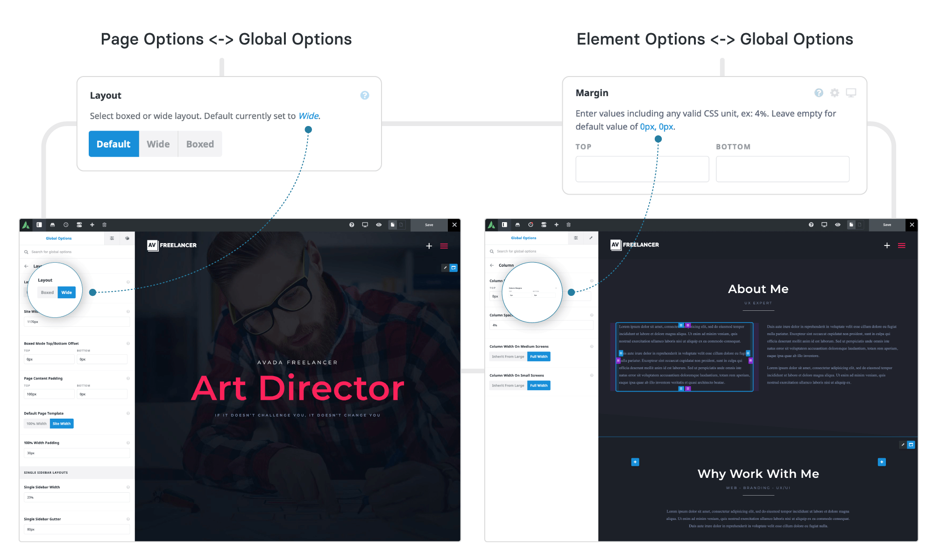The width and height of the screenshot is (934, 560).
Task: Open the history clock with the red dot
Action: [531, 225]
